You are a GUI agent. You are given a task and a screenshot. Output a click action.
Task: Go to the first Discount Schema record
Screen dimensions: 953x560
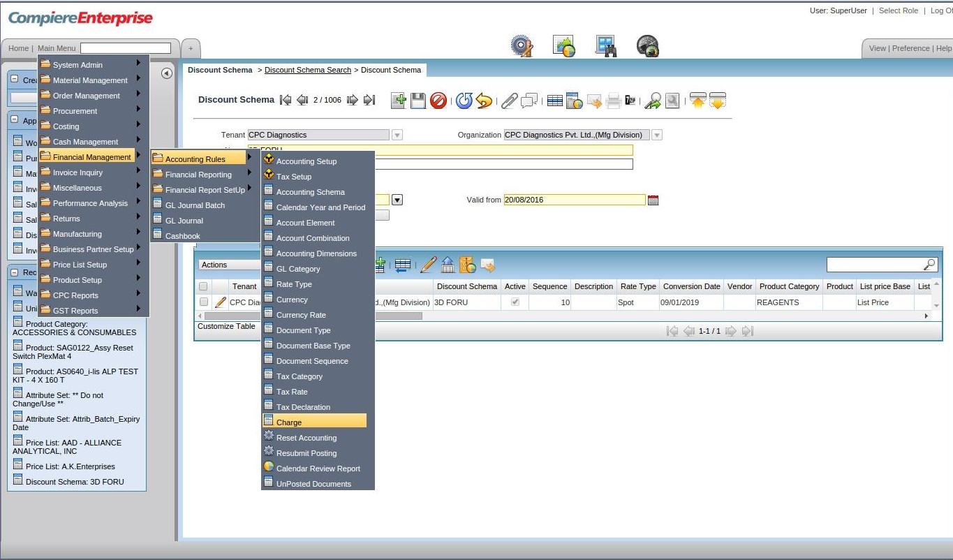pos(286,100)
